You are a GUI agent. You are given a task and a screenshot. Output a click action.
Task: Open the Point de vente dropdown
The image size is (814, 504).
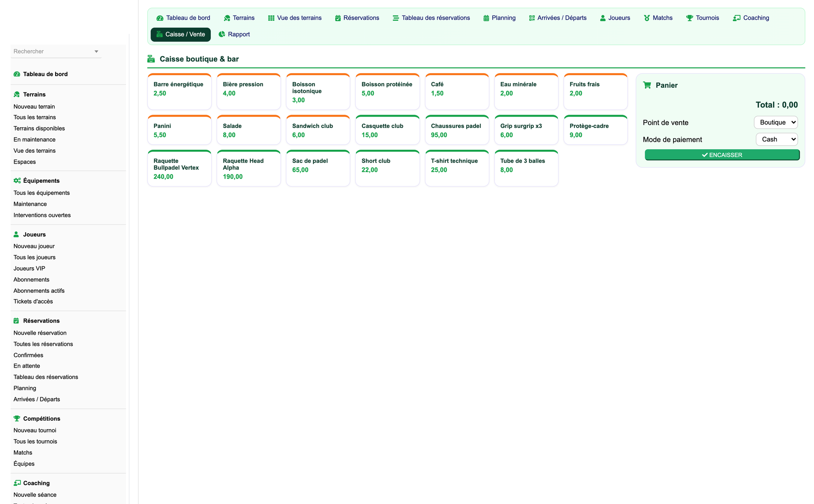pos(776,123)
